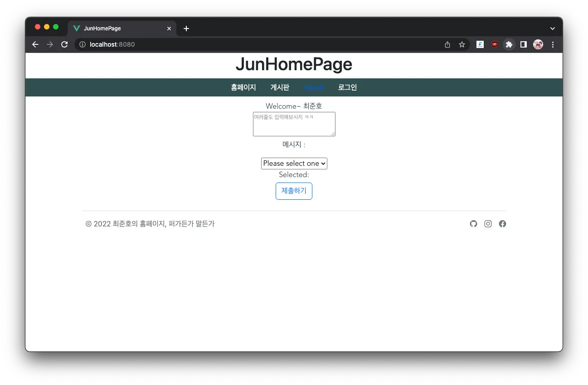The image size is (588, 385).
Task: Go to the 게시판 nav item
Action: point(280,87)
